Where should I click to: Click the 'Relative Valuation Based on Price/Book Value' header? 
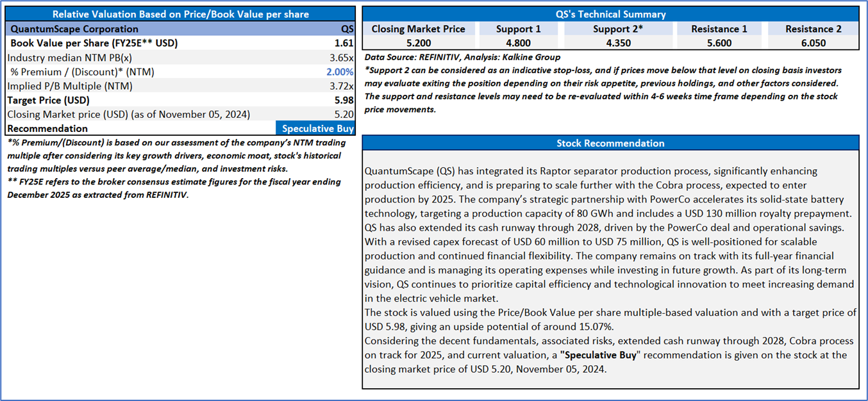(x=180, y=14)
